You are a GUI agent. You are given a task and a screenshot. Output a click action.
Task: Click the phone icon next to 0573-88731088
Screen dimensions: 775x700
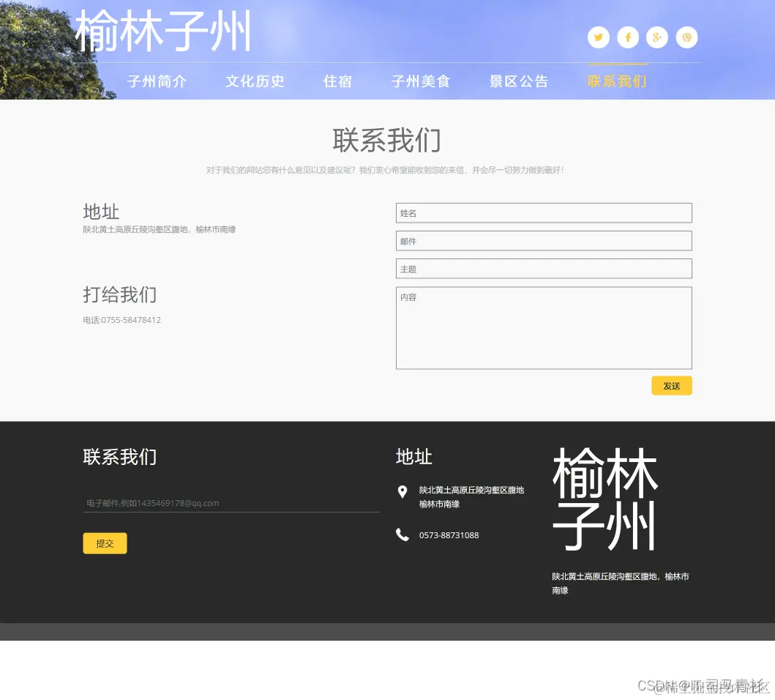pos(403,535)
